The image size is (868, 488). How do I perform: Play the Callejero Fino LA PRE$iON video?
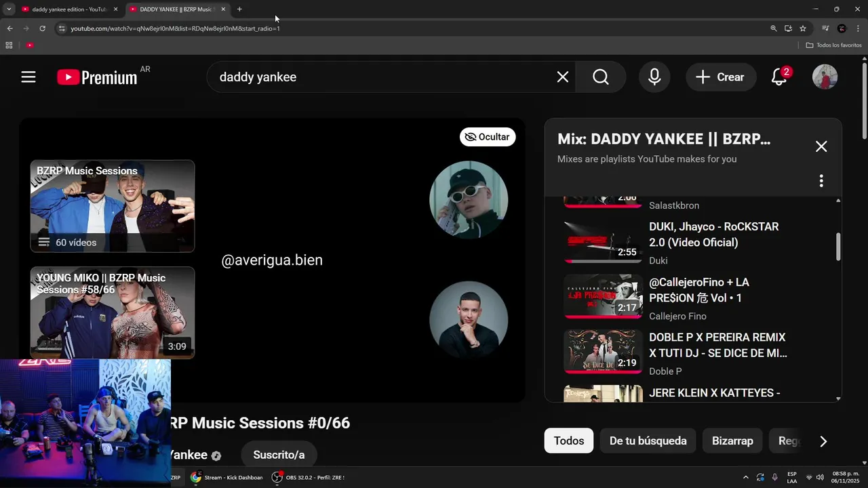point(699,290)
